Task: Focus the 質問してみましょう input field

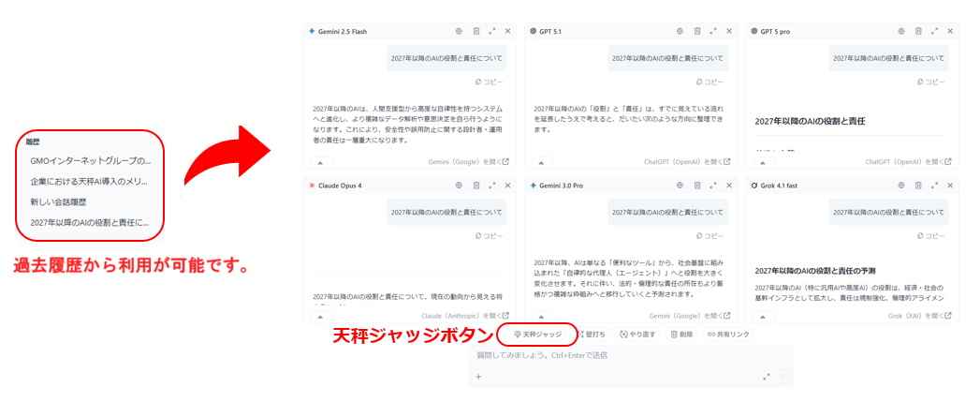Action: pos(631,356)
